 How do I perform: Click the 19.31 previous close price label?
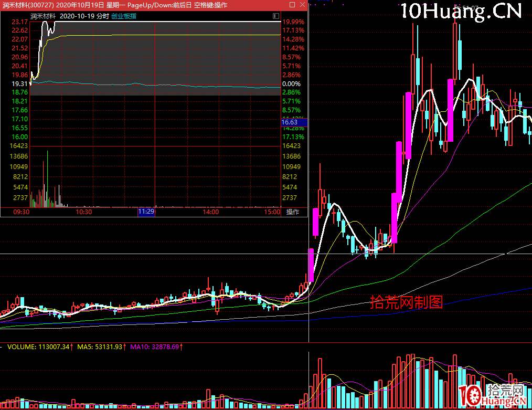tap(20, 83)
